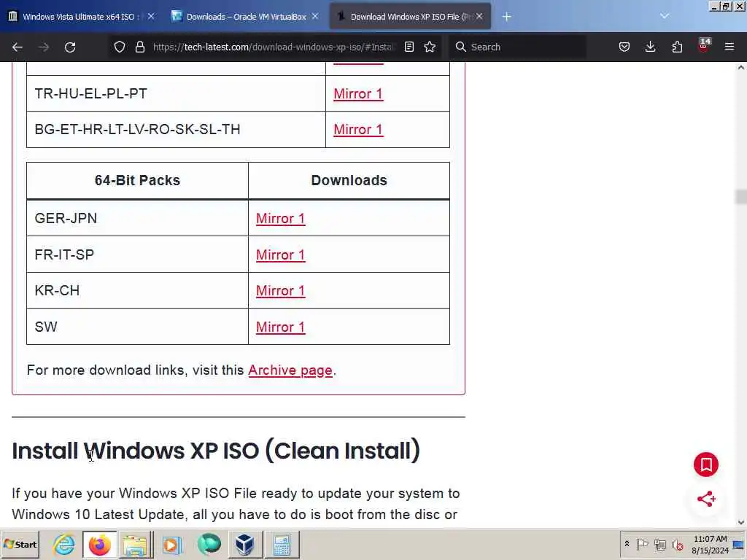747x560 pixels.
Task: Click the SW table cell
Action: [137, 327]
